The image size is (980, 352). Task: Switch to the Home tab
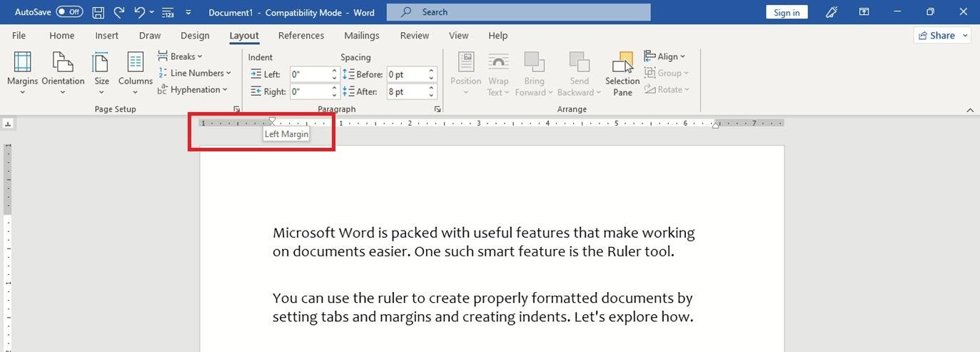(x=62, y=36)
